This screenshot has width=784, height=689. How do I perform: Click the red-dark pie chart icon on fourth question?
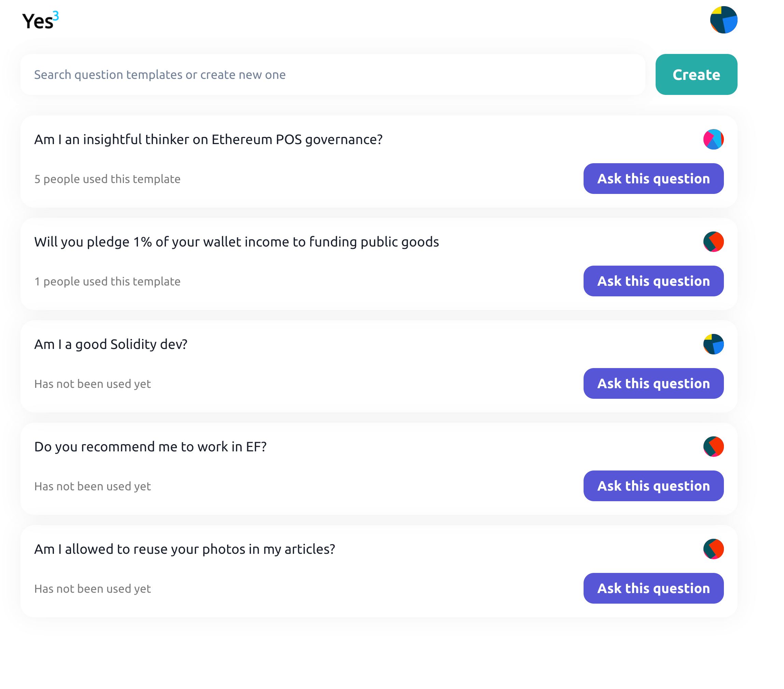click(x=713, y=447)
